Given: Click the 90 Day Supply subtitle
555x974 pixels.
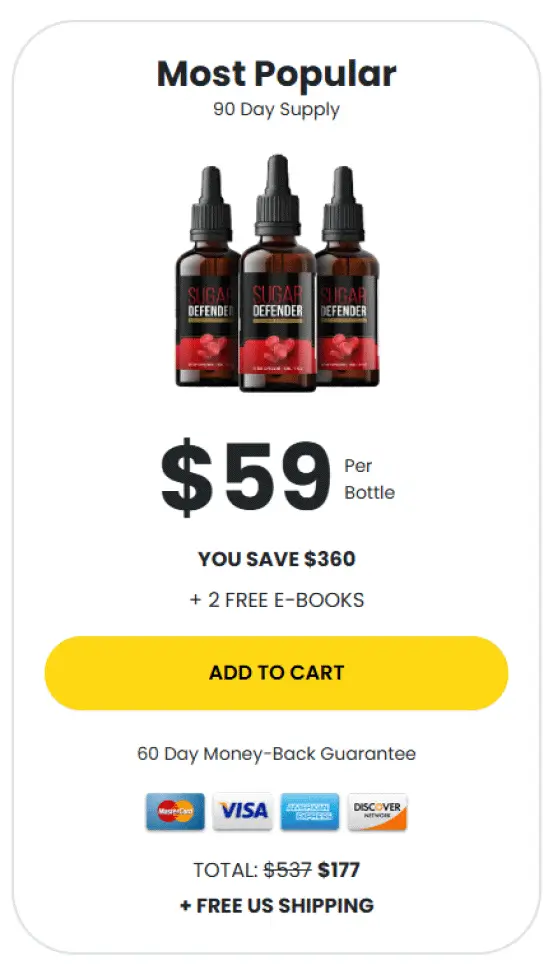Looking at the screenshot, I should tap(277, 109).
